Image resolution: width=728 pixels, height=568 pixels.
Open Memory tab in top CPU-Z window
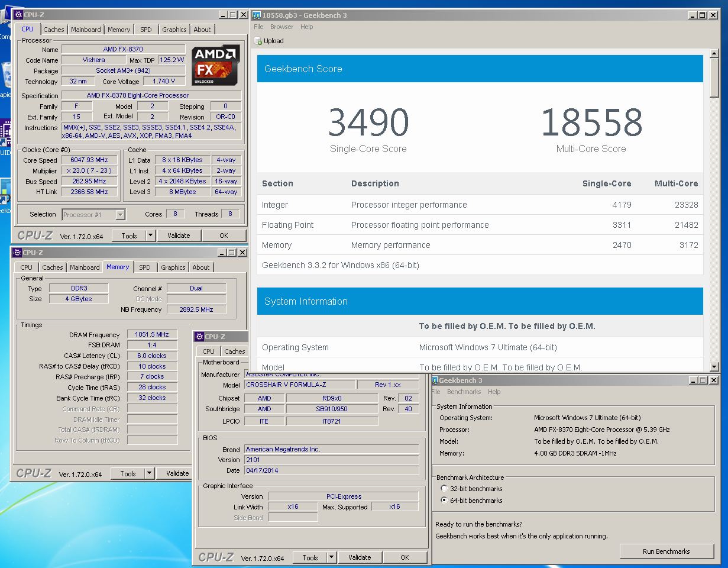pos(119,30)
